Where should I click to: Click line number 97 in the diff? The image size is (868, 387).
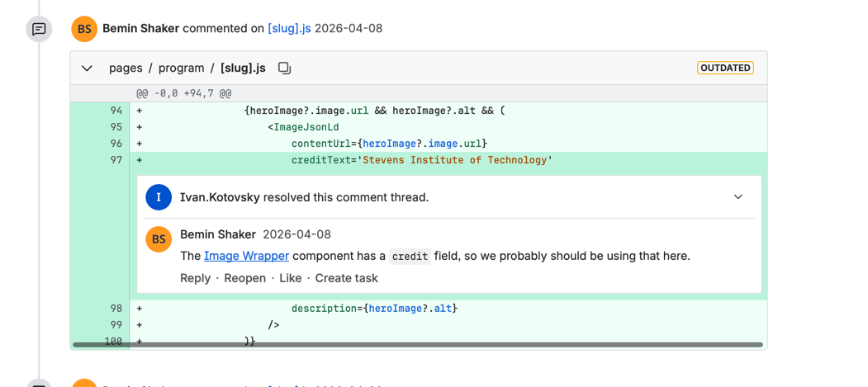(x=116, y=160)
